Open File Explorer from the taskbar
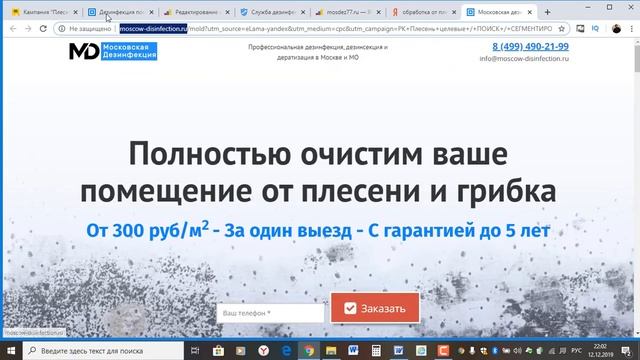 (331, 351)
